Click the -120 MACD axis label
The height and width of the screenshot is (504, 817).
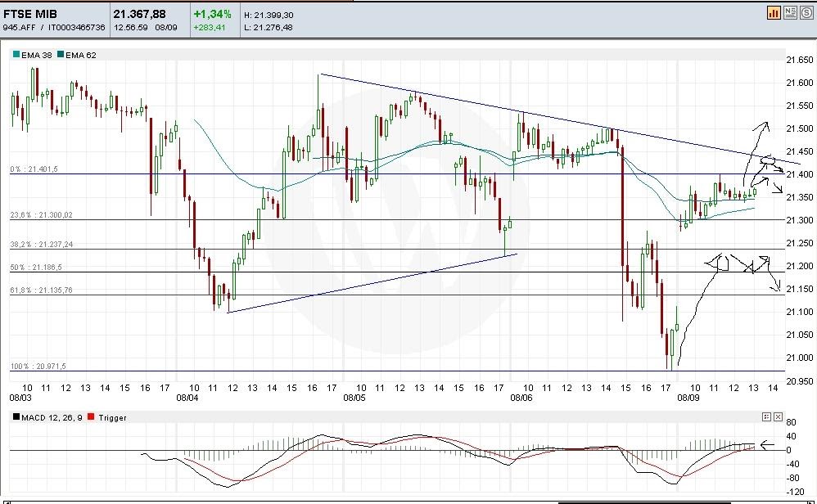pos(795,492)
